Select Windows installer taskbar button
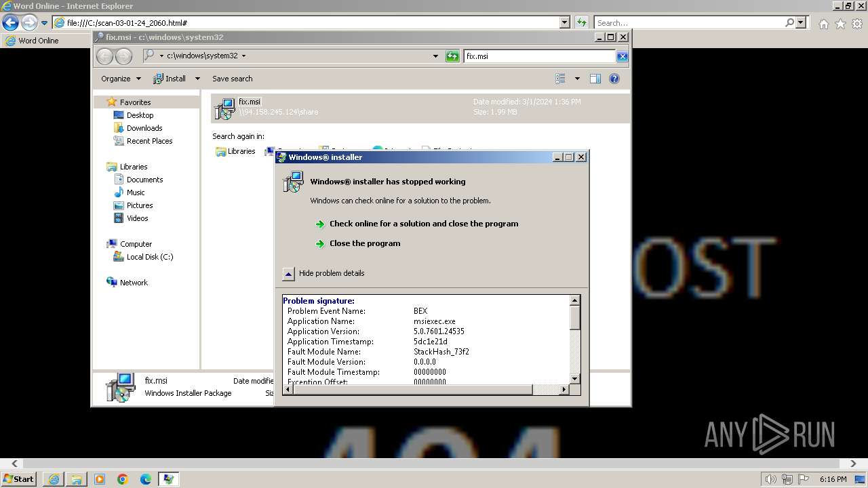The height and width of the screenshot is (488, 868). pyautogui.click(x=169, y=479)
